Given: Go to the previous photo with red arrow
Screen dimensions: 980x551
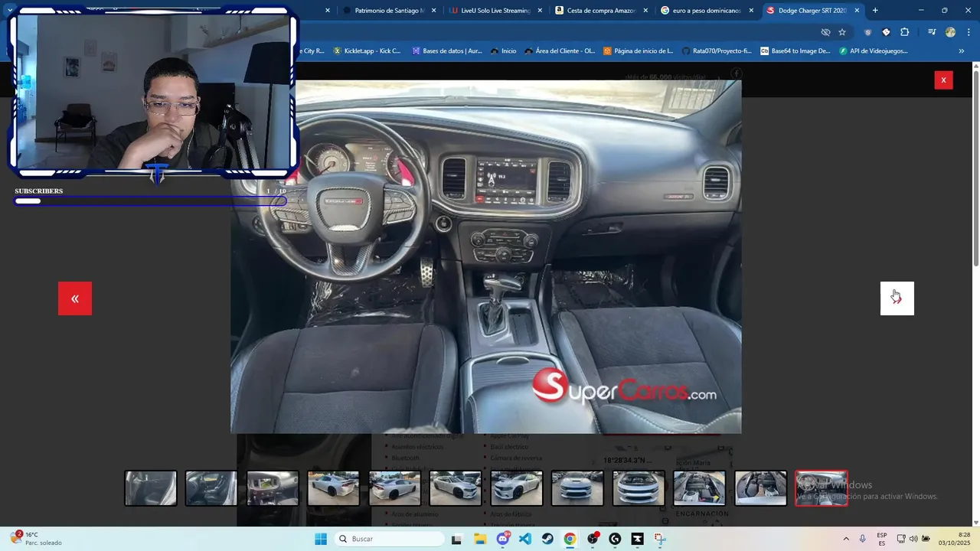Looking at the screenshot, I should [75, 298].
